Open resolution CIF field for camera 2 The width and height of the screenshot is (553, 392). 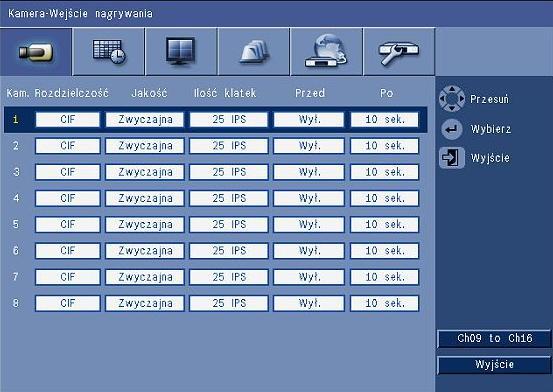point(68,146)
